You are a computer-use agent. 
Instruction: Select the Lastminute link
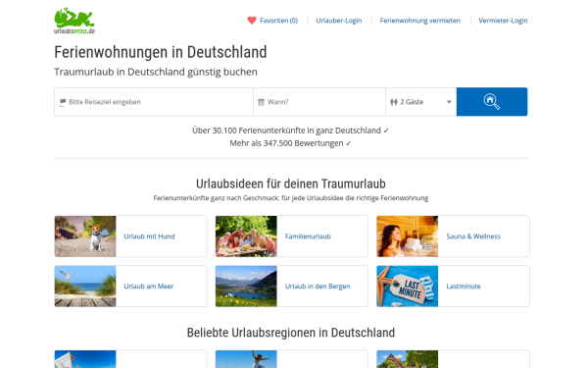pos(464,287)
